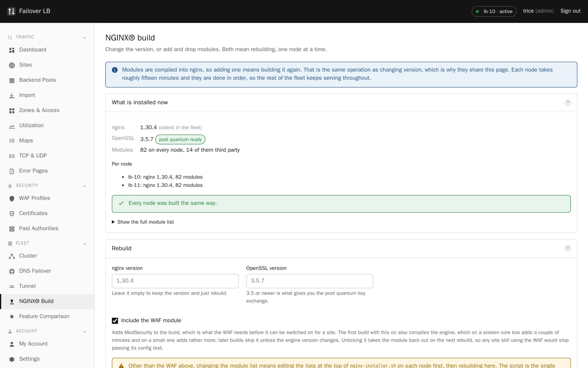Collapse the Fleet sidebar section
This screenshot has height=368, width=588.
click(x=84, y=244)
